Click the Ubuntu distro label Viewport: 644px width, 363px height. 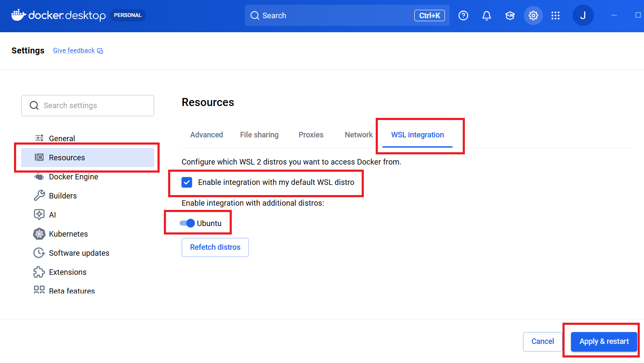(x=209, y=223)
